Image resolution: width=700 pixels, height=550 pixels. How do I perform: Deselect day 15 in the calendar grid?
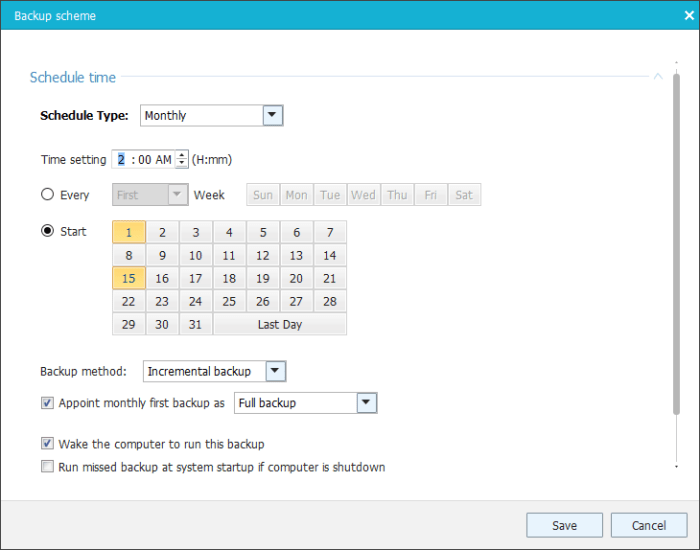point(129,279)
